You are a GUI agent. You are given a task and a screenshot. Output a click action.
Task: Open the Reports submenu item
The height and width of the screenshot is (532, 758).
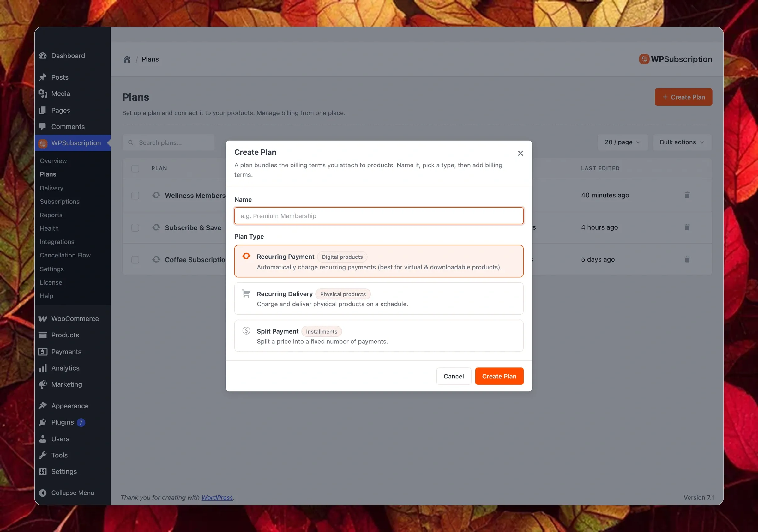[x=51, y=215]
